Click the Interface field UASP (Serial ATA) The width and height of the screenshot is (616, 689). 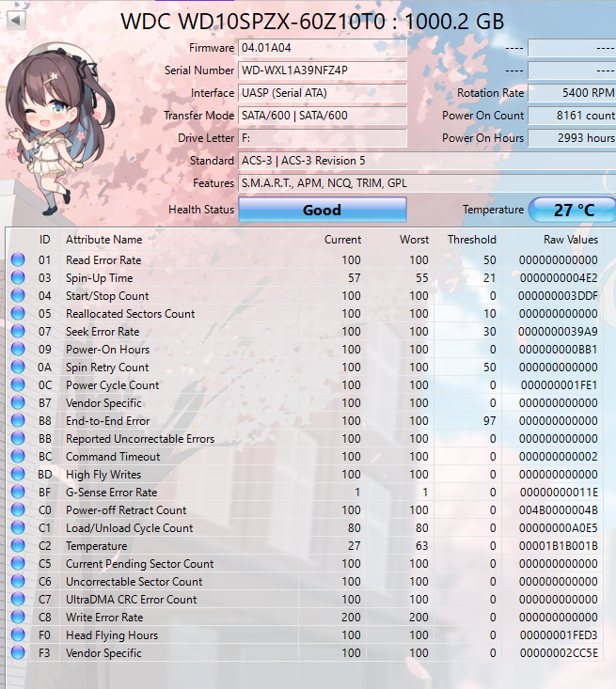click(323, 93)
